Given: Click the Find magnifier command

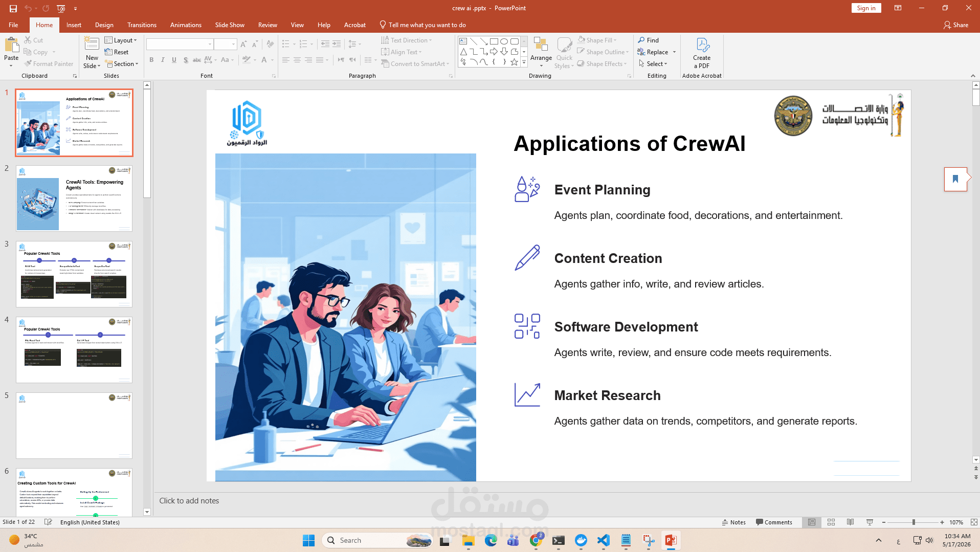Looking at the screenshot, I should (649, 40).
